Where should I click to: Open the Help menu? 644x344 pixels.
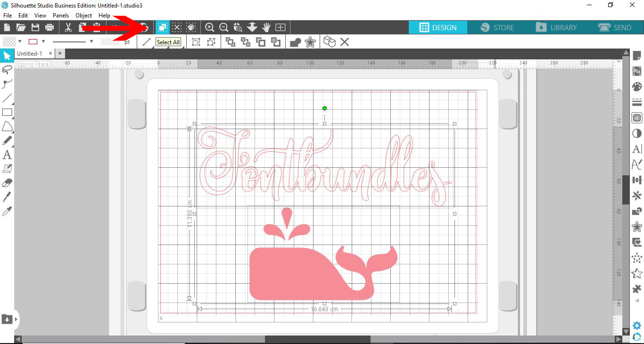[104, 16]
